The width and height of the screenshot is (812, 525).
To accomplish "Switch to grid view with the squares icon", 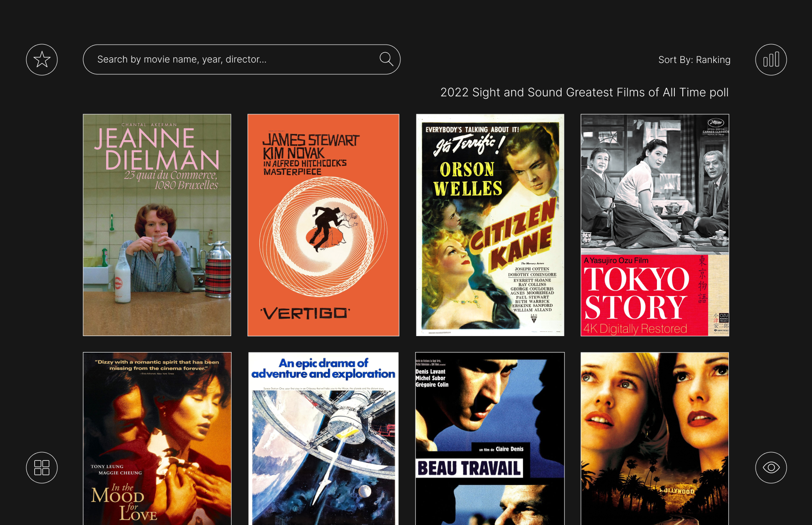I will (42, 468).
